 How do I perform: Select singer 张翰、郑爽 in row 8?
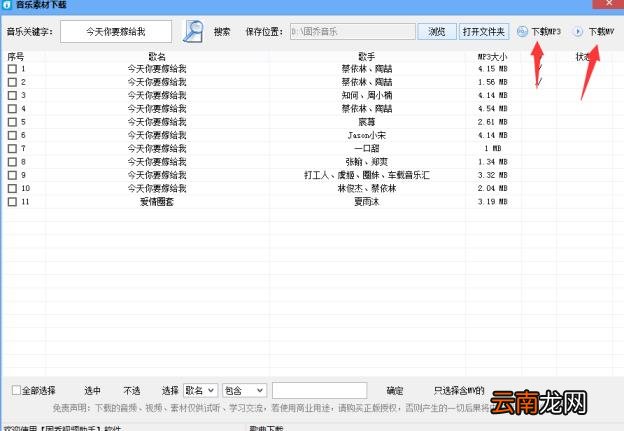367,162
